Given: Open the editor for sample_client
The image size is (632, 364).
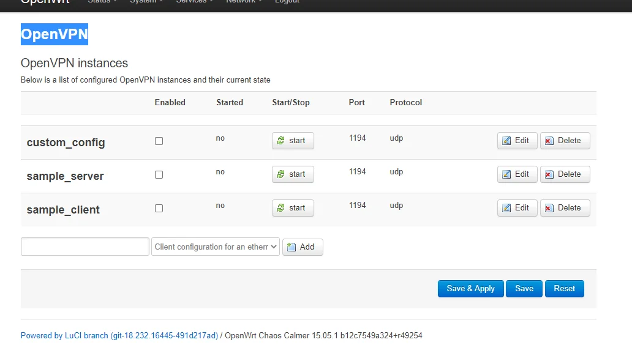Looking at the screenshot, I should click(x=517, y=208).
